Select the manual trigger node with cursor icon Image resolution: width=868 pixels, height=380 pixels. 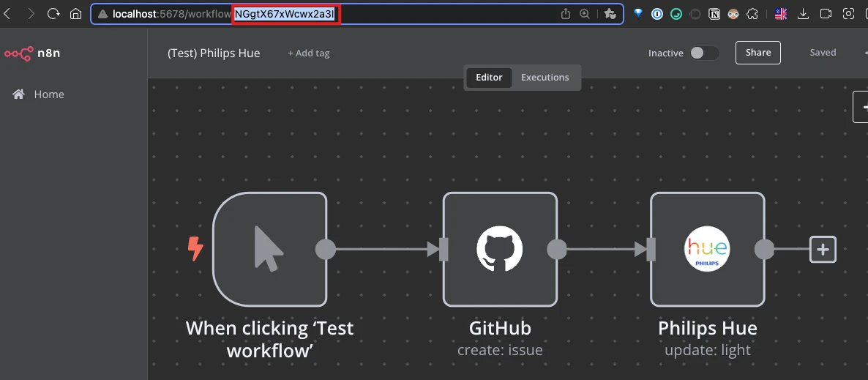click(x=269, y=249)
